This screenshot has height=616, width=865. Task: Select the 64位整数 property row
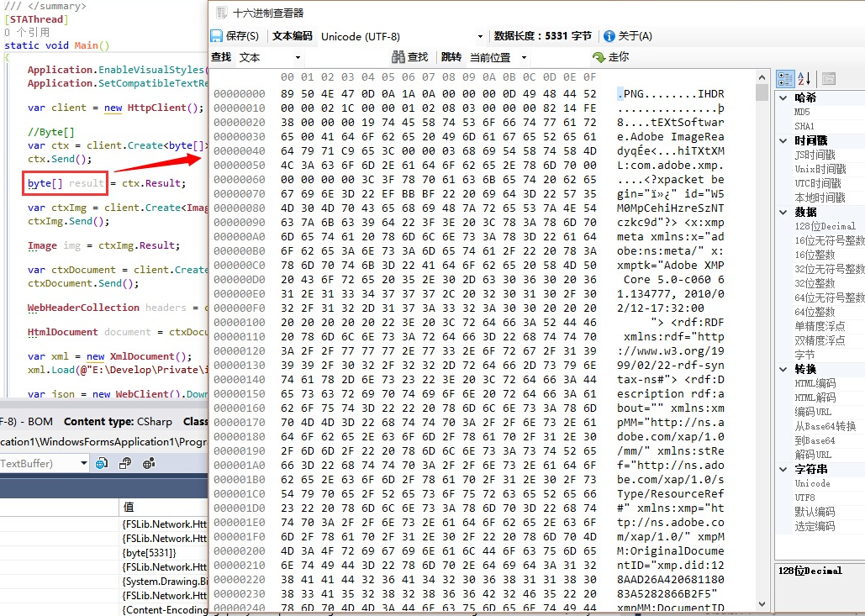pos(827,312)
